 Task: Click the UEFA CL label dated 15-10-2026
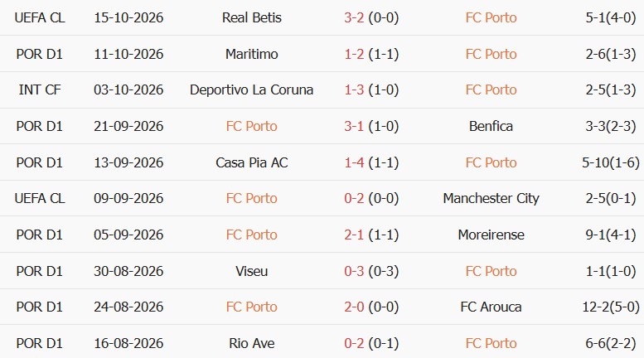tap(40, 17)
